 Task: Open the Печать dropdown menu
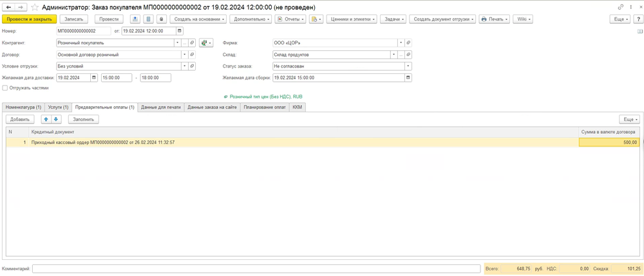(x=495, y=19)
